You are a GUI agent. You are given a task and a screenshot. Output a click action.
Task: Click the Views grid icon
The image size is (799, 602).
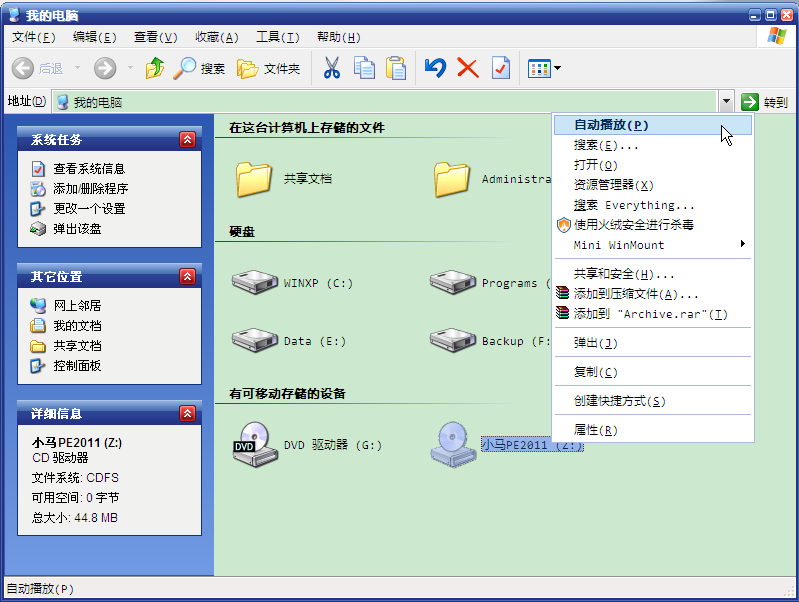coord(539,68)
